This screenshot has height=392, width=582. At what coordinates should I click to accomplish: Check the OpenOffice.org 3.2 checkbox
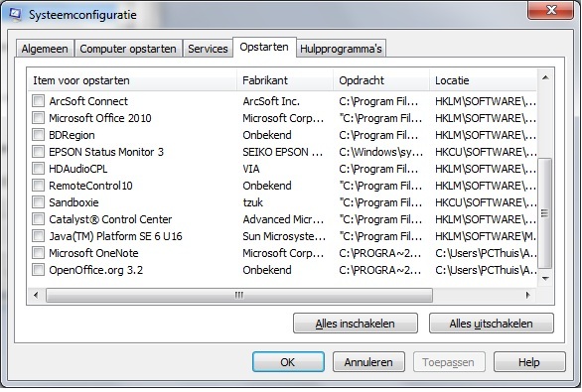tap(38, 270)
